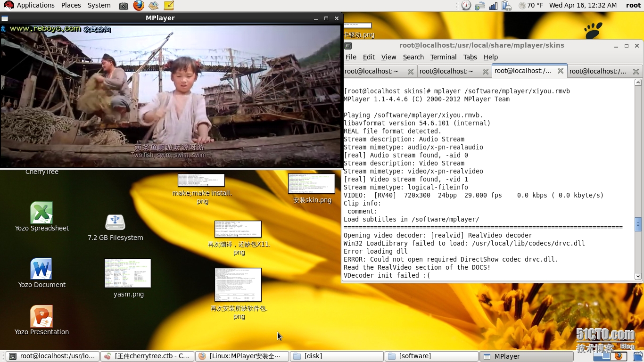This screenshot has width=644, height=362.
Task: Open the Places menu
Action: click(x=71, y=5)
